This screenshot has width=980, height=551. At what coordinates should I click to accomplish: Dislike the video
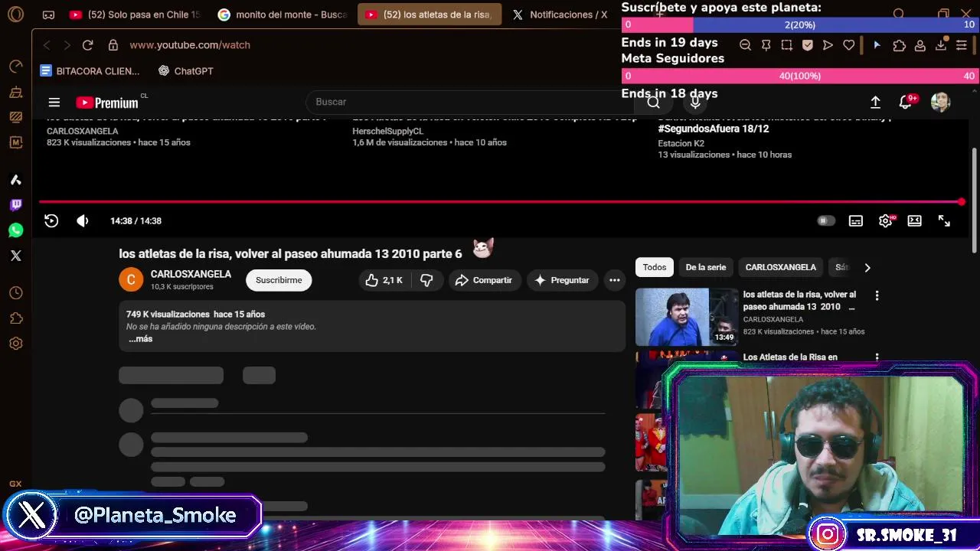426,280
